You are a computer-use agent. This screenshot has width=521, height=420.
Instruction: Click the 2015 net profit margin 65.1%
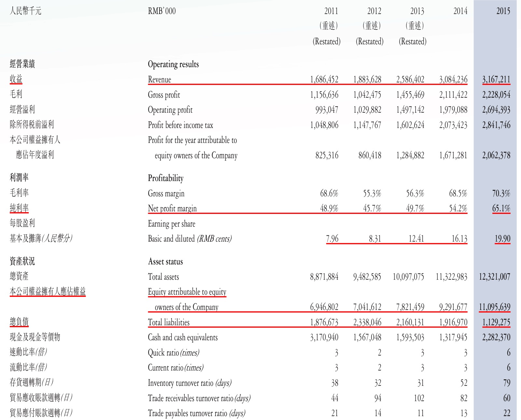tap(501, 208)
